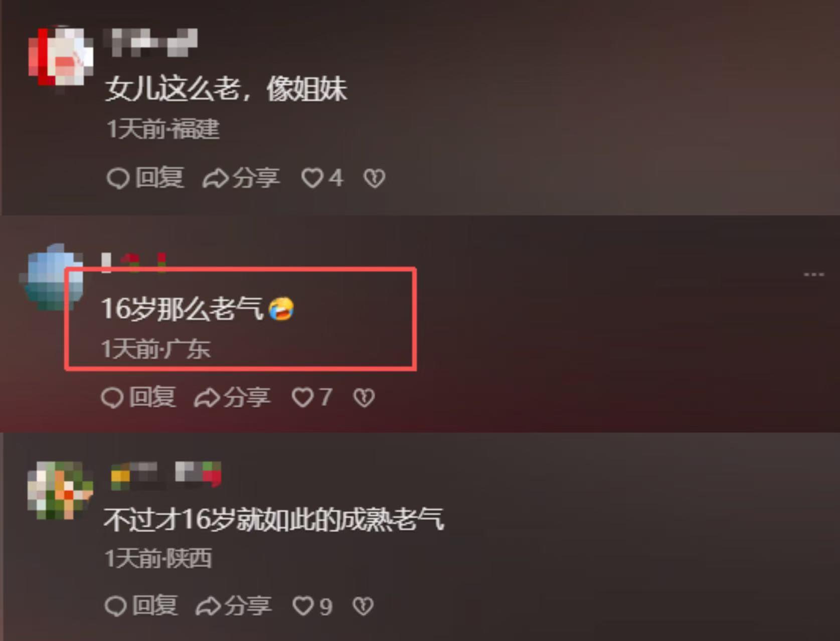Screen dimensions: 840x641
Task: Share the 女儿这么老 comment
Action: (241, 178)
